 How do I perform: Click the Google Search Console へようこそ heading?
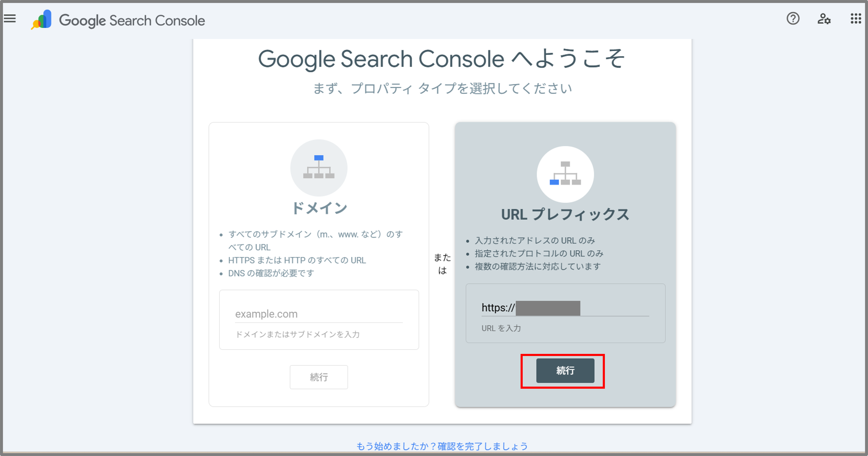pyautogui.click(x=442, y=59)
